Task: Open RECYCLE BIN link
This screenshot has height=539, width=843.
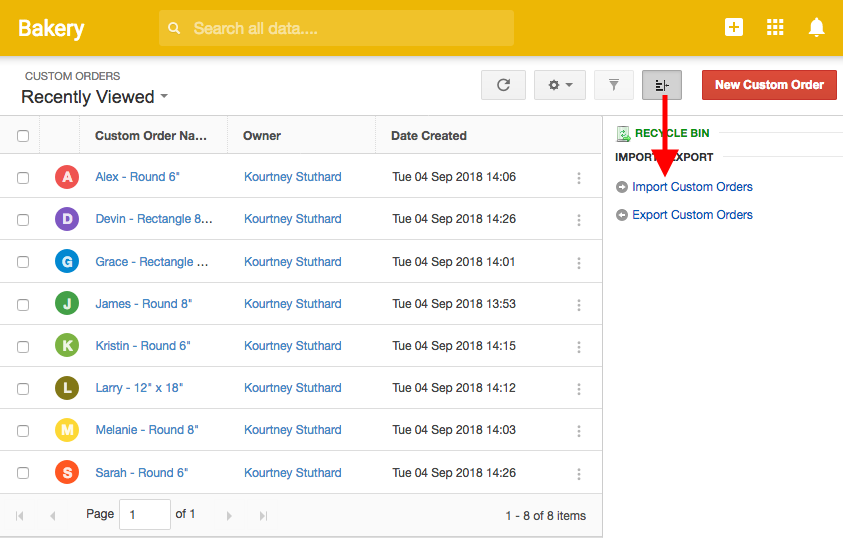Action: click(672, 133)
